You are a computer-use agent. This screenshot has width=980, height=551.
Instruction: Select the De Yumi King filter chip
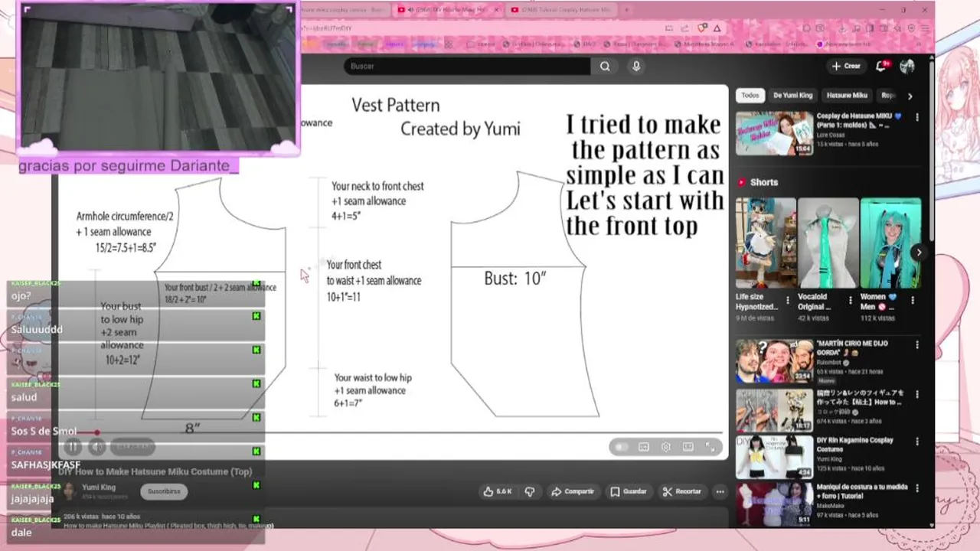tap(792, 96)
